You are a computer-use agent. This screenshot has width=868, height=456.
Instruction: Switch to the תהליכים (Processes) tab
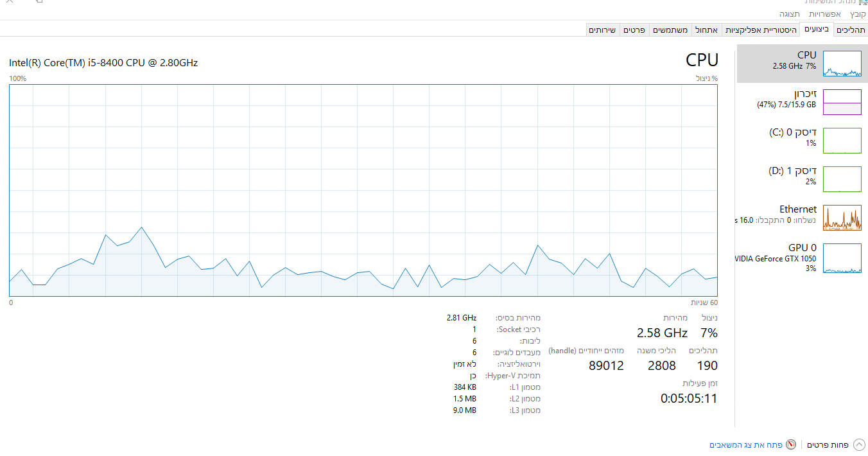pyautogui.click(x=851, y=30)
